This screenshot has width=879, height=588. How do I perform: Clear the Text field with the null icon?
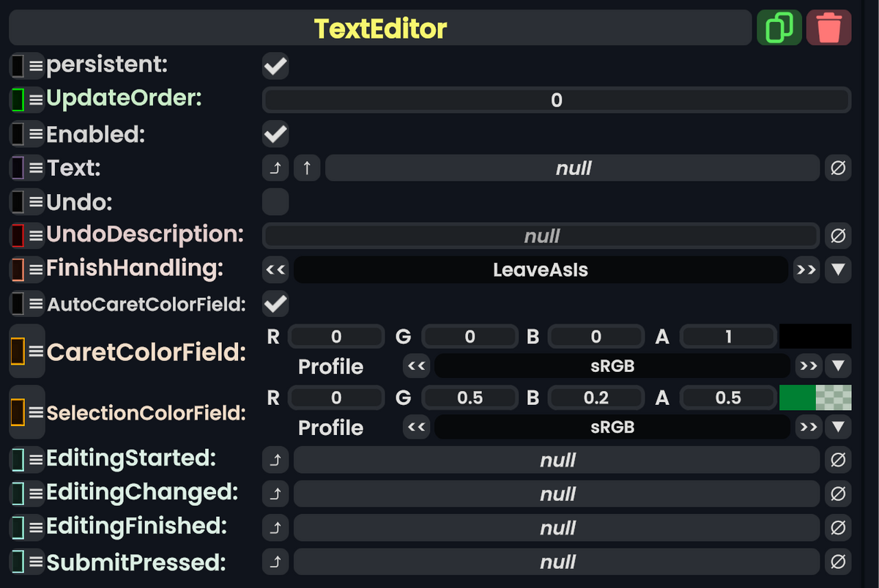pos(838,168)
